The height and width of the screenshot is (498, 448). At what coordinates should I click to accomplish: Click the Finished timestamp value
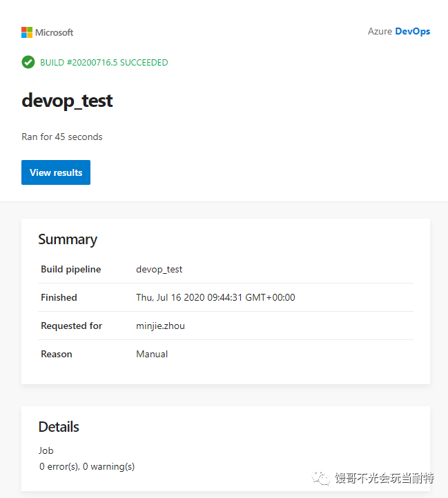[215, 297]
